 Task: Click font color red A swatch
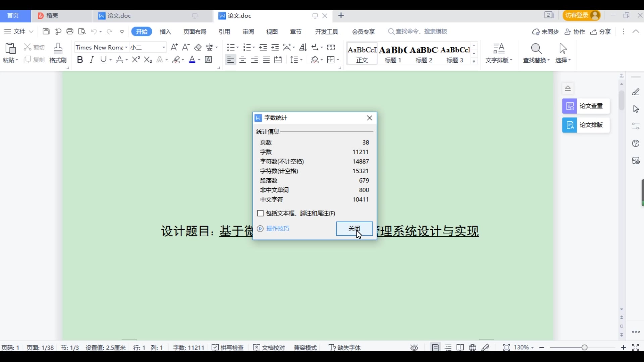192,60
